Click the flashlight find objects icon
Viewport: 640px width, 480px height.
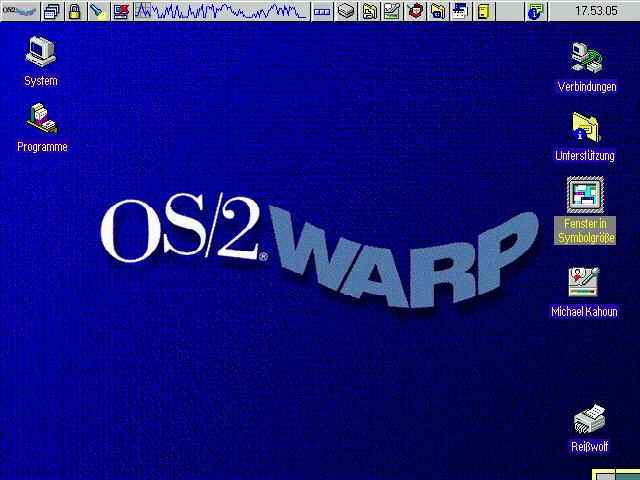pos(98,11)
